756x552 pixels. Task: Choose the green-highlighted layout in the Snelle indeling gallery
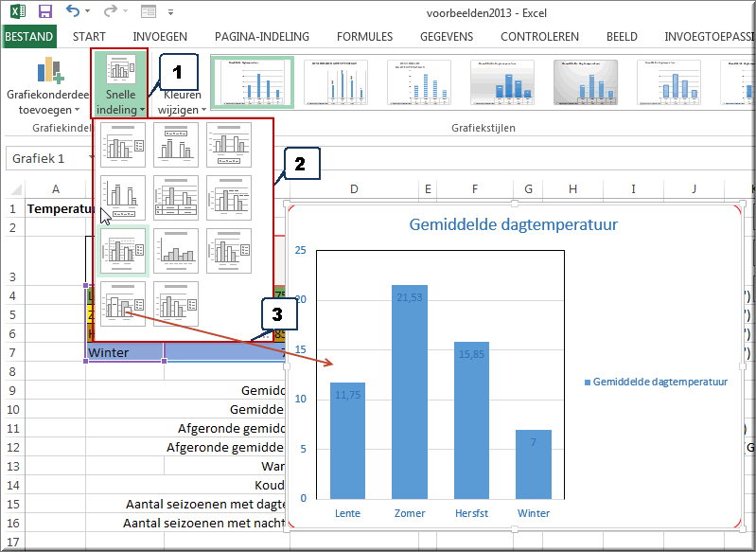(x=123, y=251)
